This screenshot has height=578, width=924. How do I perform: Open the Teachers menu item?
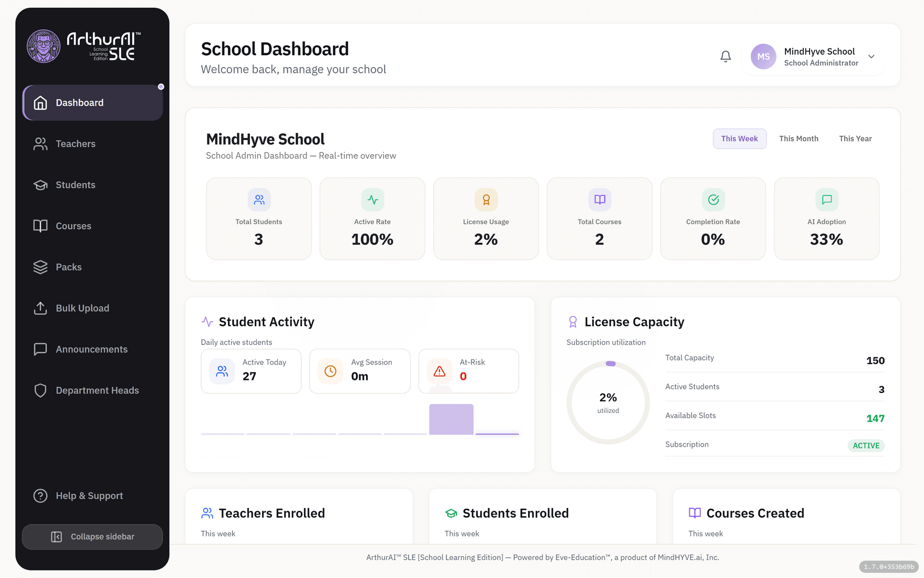pos(92,144)
